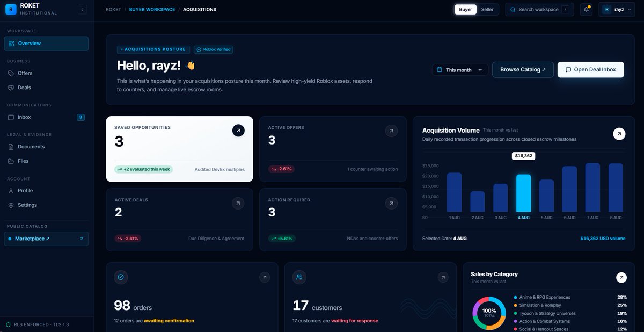Click the Social & Hangout Spaces legend row
The height and width of the screenshot is (332, 644).
tap(570, 329)
